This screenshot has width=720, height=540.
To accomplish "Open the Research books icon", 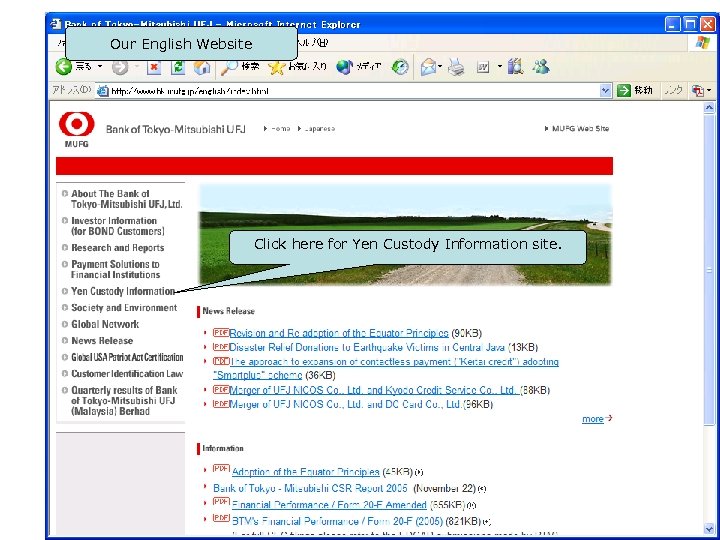I will (515, 68).
